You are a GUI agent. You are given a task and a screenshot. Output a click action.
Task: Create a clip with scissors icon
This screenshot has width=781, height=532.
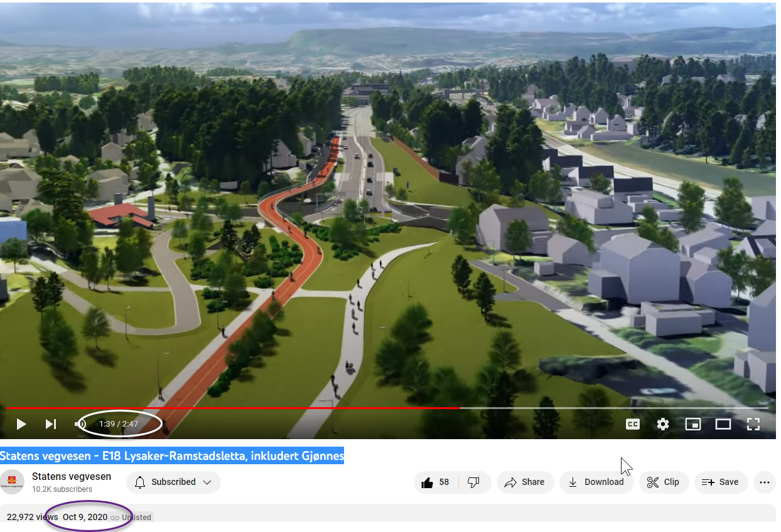(664, 482)
